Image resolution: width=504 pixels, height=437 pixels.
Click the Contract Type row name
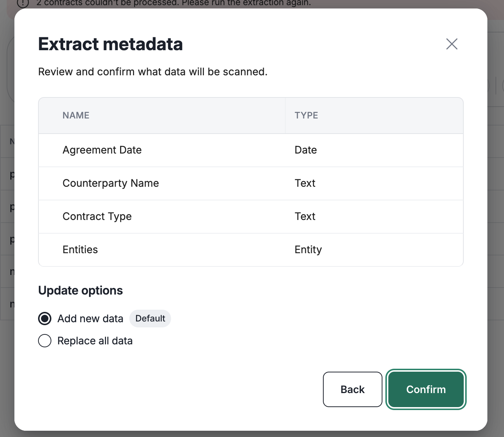tap(97, 217)
